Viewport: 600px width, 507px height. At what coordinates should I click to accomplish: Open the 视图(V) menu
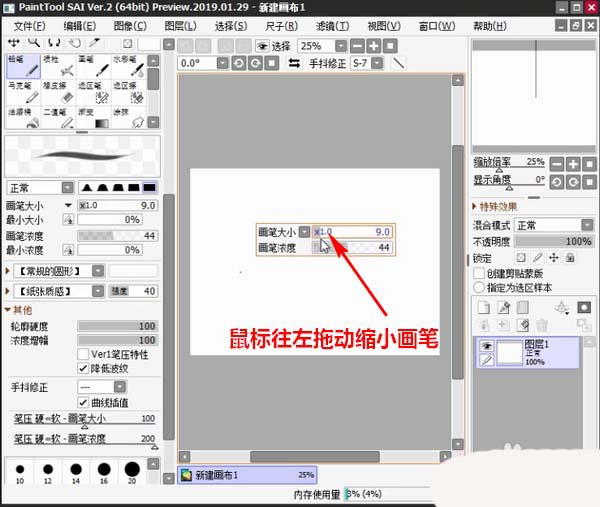point(384,26)
